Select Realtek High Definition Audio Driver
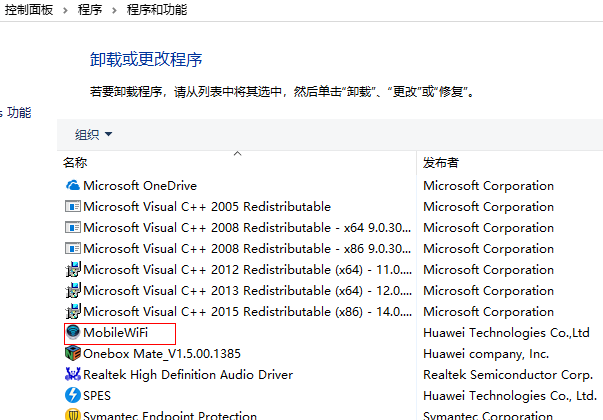 [x=188, y=375]
